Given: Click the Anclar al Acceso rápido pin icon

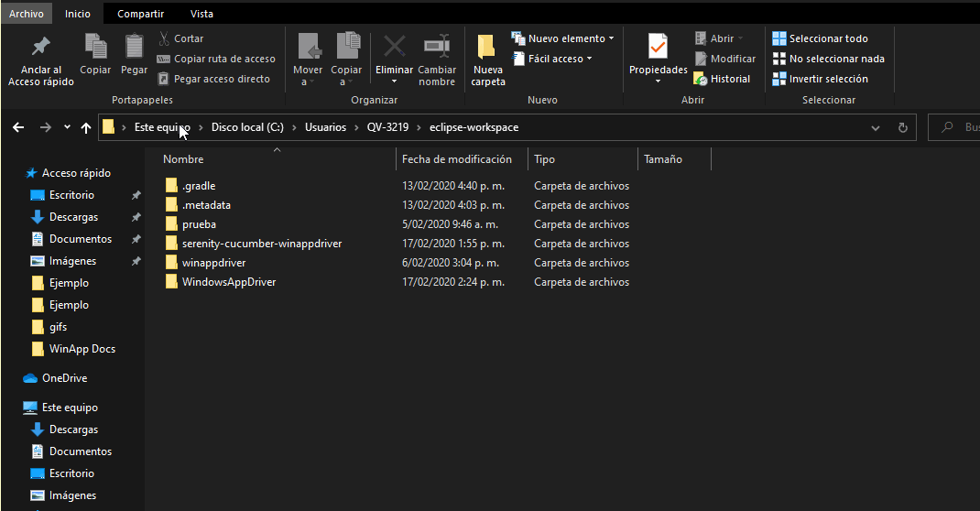Looking at the screenshot, I should [x=41, y=47].
